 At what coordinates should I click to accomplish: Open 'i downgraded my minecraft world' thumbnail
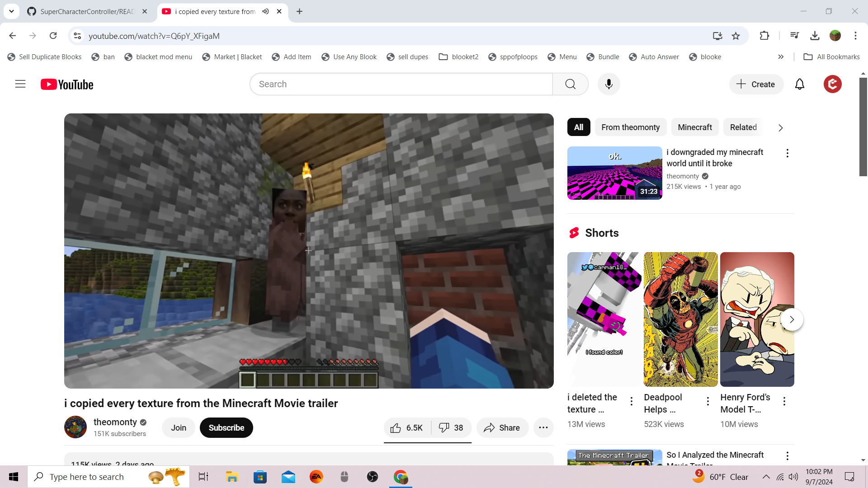pyautogui.click(x=614, y=173)
